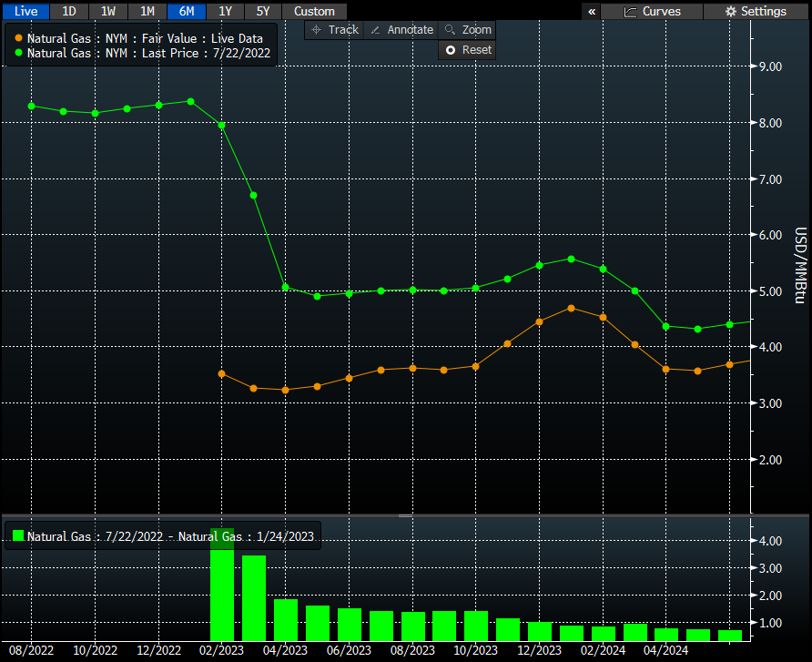Click the Track crosshair icon
This screenshot has height=662, width=812.
(317, 30)
